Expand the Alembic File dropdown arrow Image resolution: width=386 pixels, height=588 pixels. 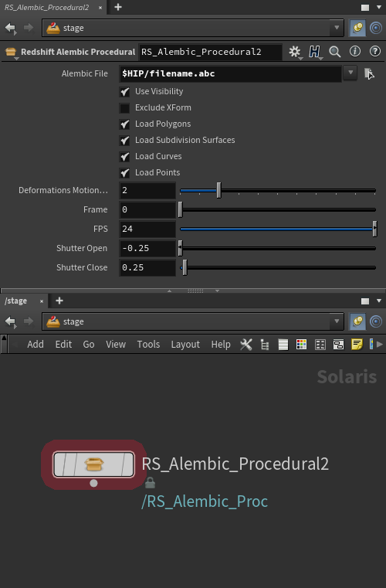pyautogui.click(x=350, y=73)
